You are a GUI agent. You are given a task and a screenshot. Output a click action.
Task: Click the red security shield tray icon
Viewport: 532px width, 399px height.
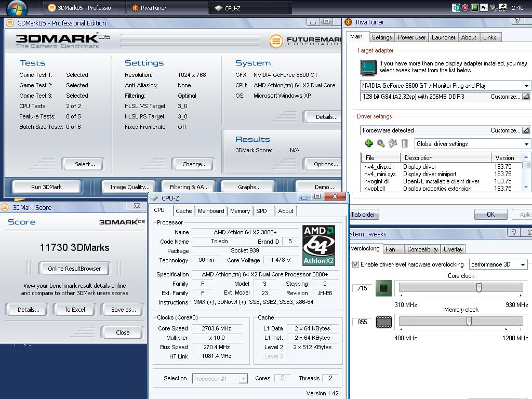tap(465, 7)
